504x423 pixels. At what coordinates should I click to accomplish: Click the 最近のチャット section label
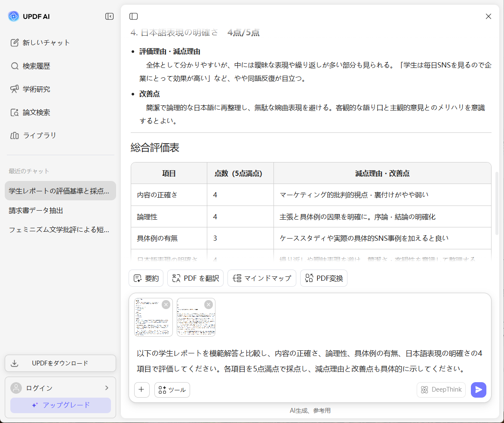coord(29,171)
